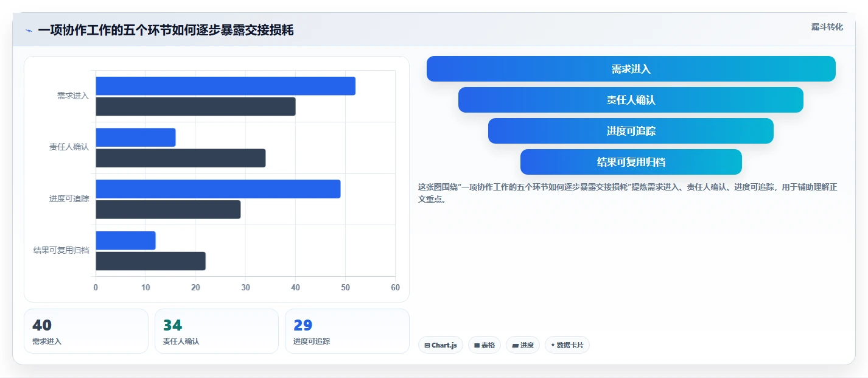Click the 需求进入 chart axis label
The width and height of the screenshot is (868, 378).
click(73, 96)
